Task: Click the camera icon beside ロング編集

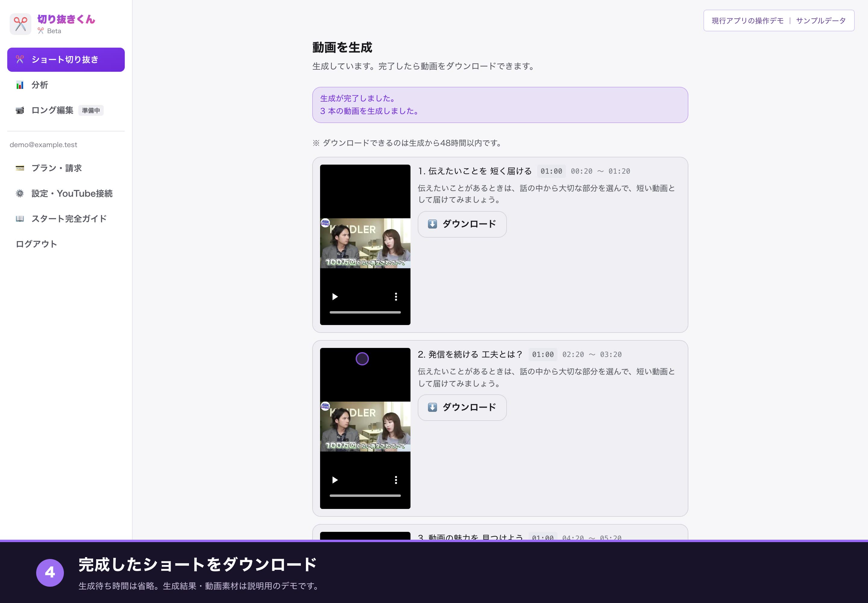Action: pyautogui.click(x=20, y=110)
